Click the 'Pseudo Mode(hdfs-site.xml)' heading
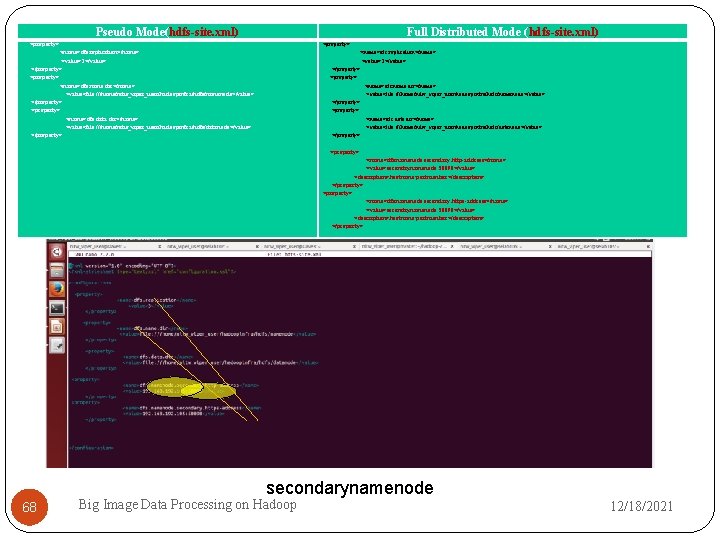The width and height of the screenshot is (720, 540). (x=167, y=32)
